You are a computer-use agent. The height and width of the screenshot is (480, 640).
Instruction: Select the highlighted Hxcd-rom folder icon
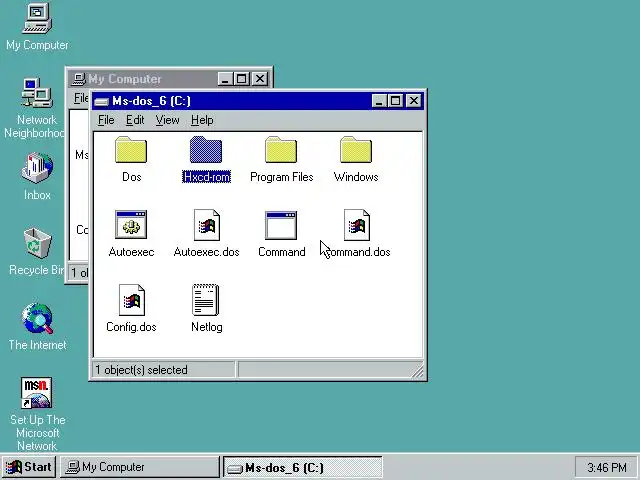pos(206,149)
